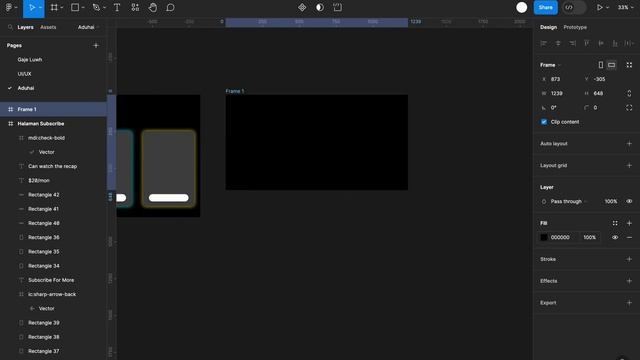Toggle the Clip content checkbox
Image resolution: width=640 pixels, height=360 pixels.
[544, 122]
